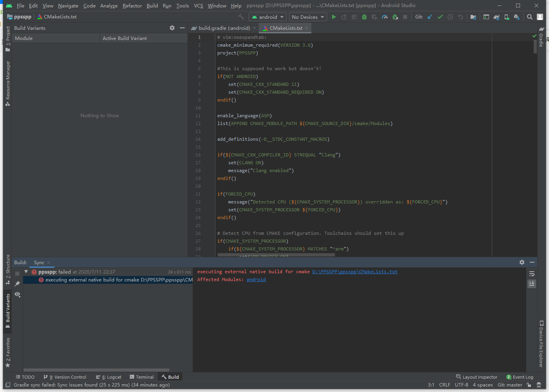
Task: Open the AVD Manager
Action: pos(506,16)
